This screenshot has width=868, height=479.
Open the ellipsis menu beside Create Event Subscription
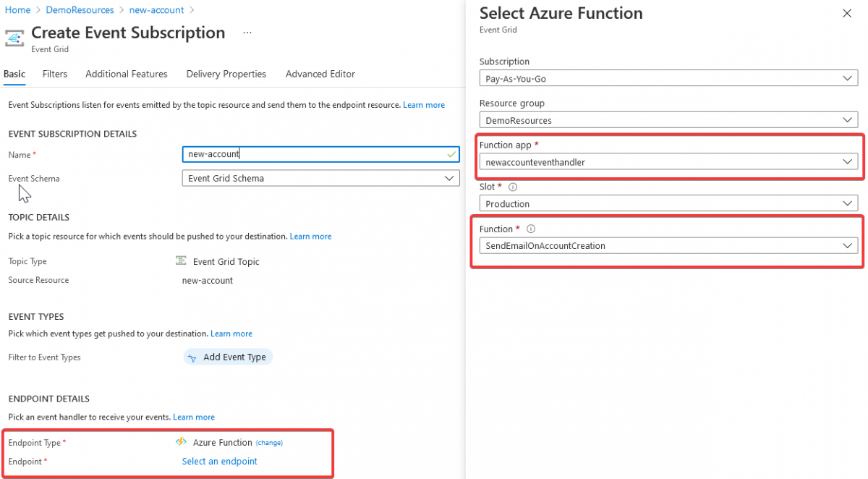tap(247, 32)
